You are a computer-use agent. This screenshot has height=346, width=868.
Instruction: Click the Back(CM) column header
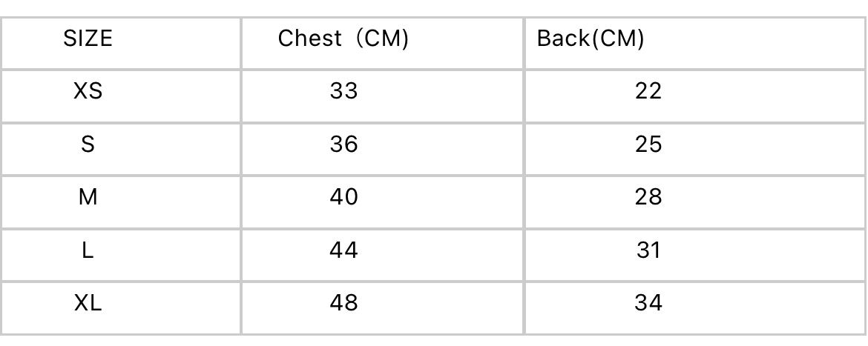pos(591,39)
